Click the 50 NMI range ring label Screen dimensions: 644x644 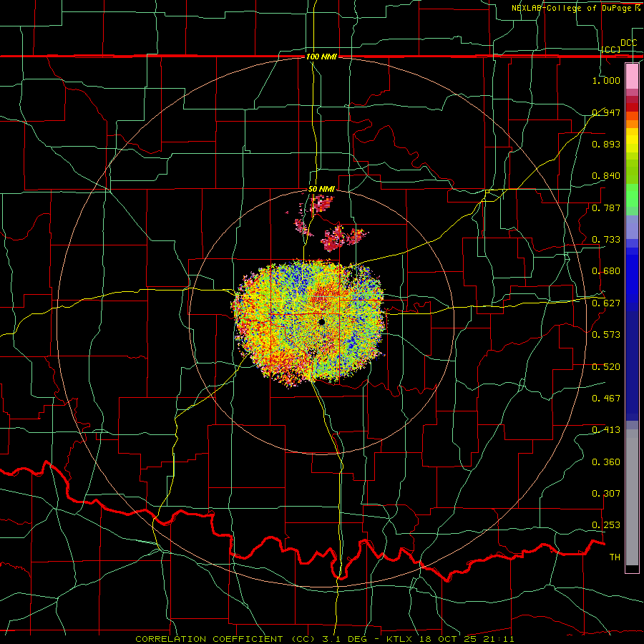coord(321,190)
